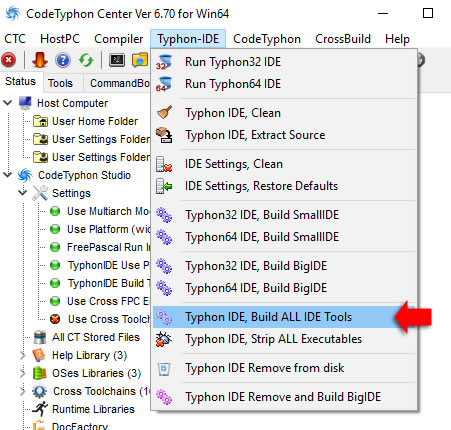This screenshot has height=430, width=451.
Task: Open the CrossBuild menu
Action: [343, 39]
